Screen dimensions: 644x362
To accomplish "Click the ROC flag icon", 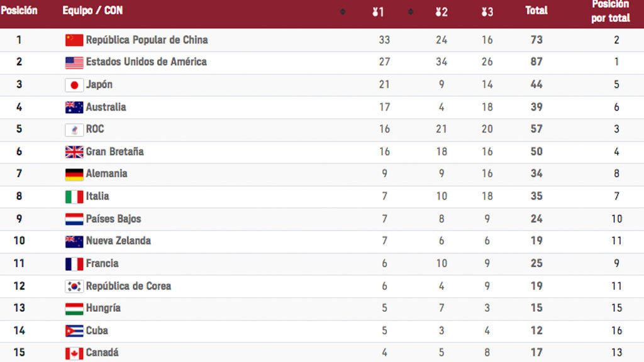I will (74, 129).
